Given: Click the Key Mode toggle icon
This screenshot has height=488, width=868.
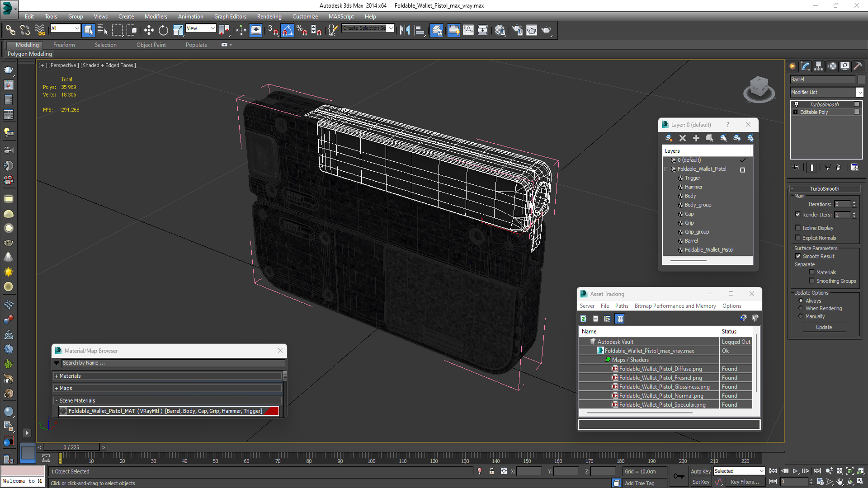Looking at the screenshot, I should point(773,482).
